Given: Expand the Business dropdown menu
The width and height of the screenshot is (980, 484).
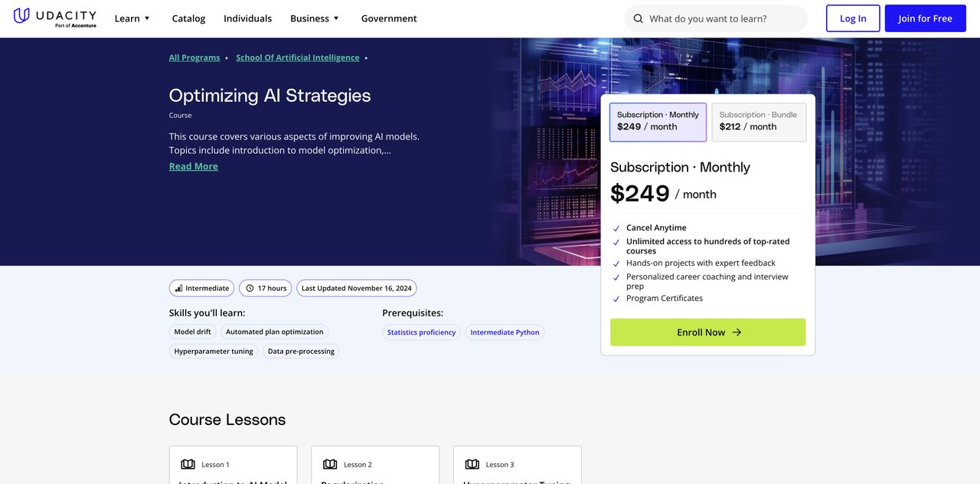Looking at the screenshot, I should click(315, 18).
